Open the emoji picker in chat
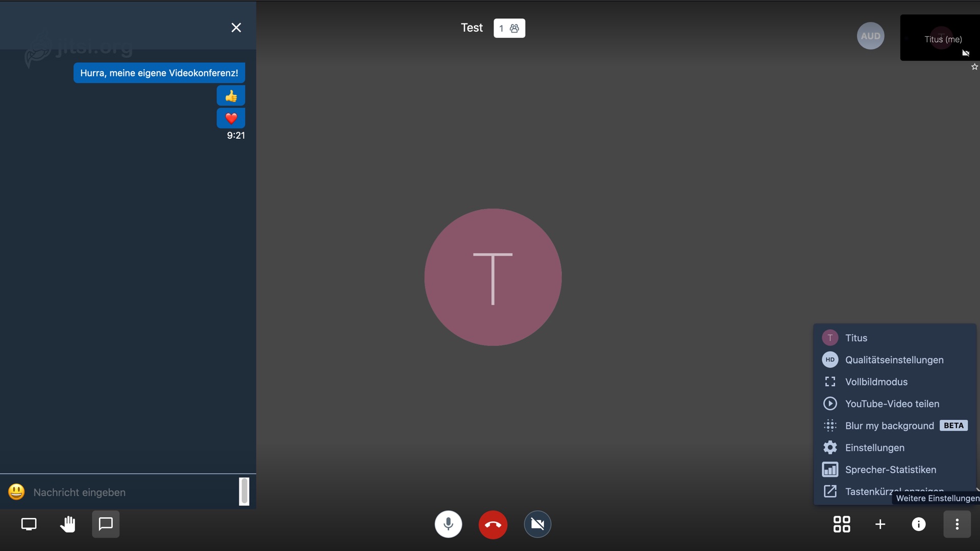The image size is (980, 551). pyautogui.click(x=16, y=492)
